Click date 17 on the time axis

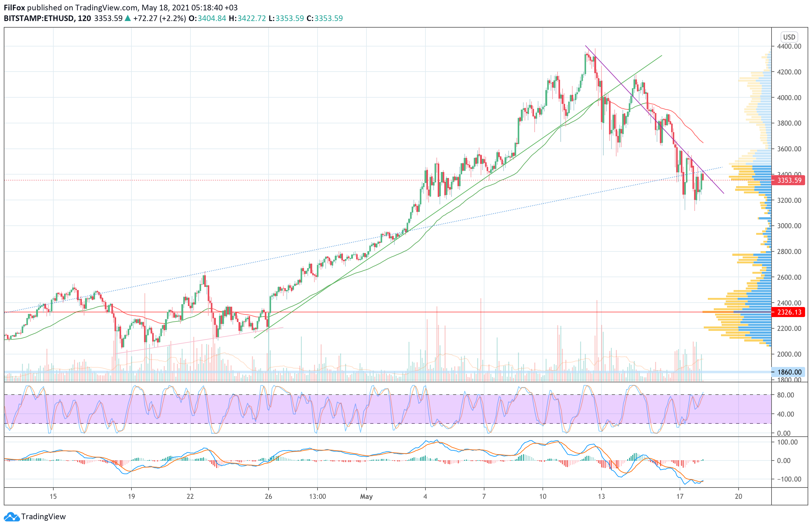pyautogui.click(x=680, y=496)
